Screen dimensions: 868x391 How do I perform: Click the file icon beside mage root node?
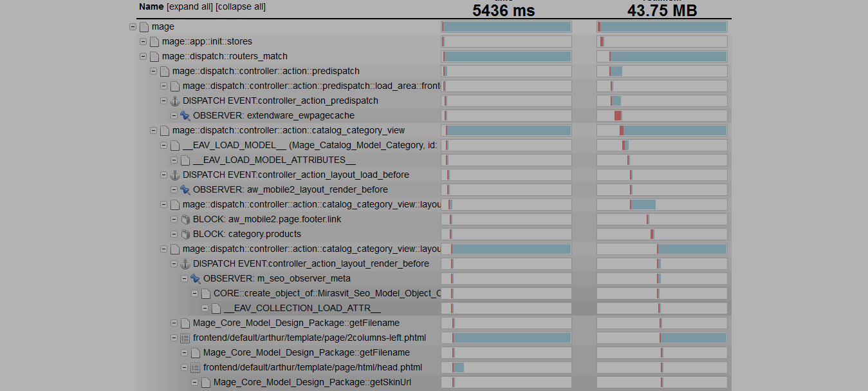(144, 27)
